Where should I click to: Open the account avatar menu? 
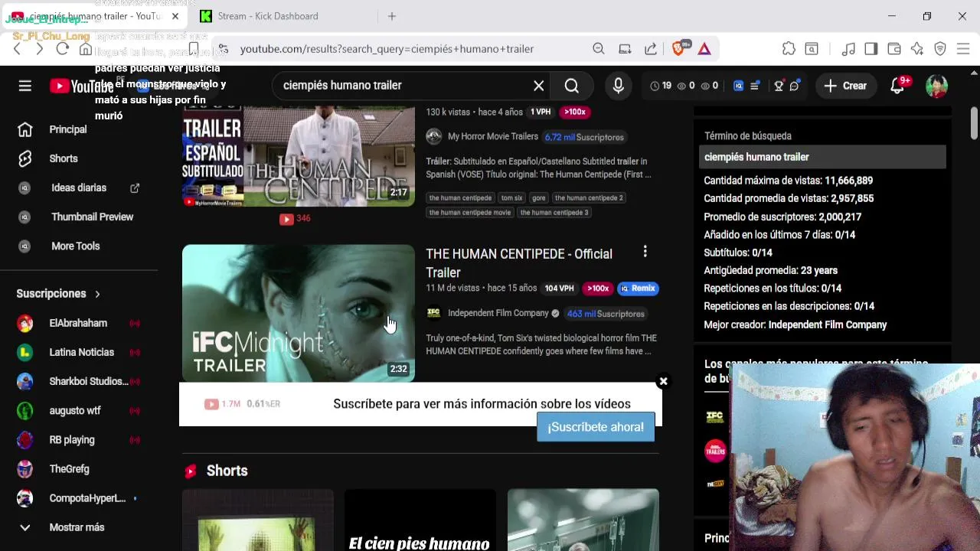click(936, 86)
